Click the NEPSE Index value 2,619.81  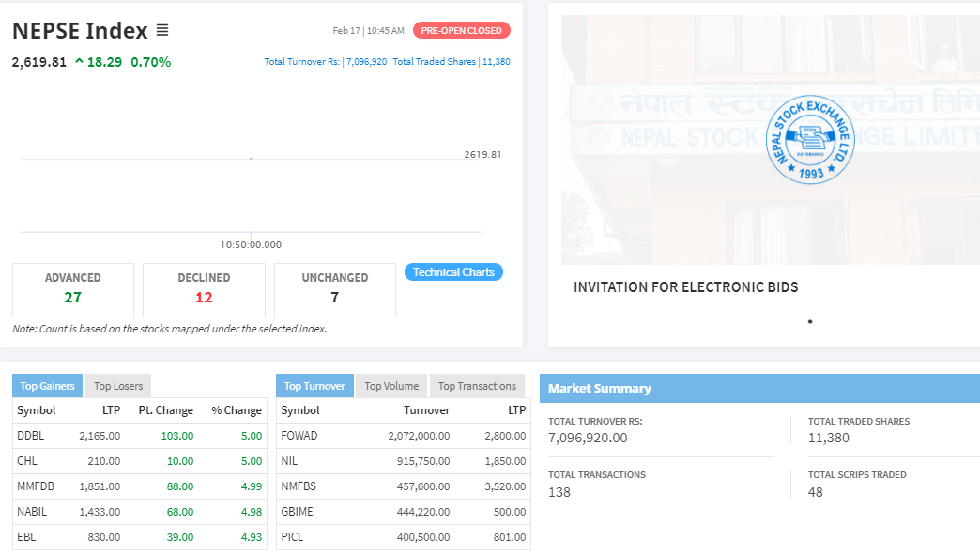[x=38, y=62]
